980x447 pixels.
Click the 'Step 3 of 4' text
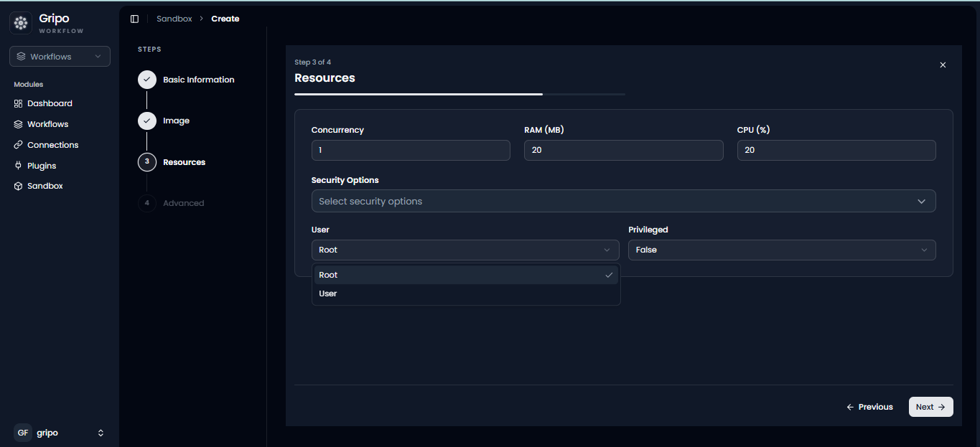click(x=313, y=62)
